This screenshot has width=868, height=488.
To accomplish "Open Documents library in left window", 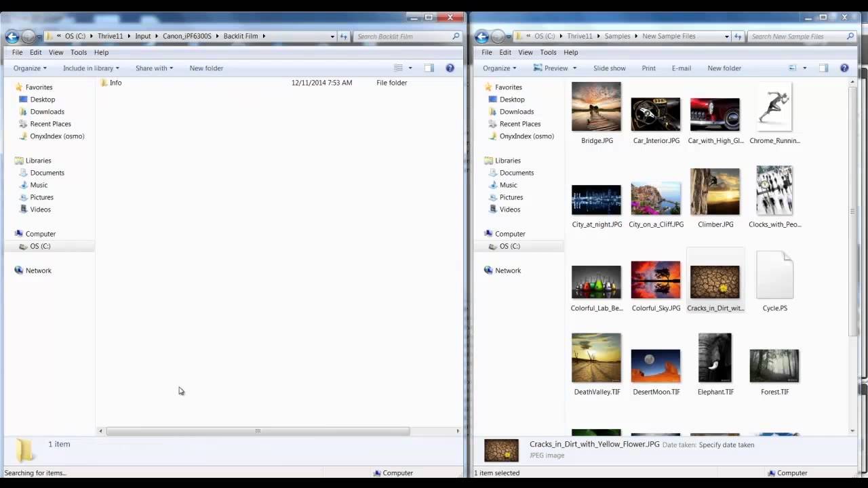I will click(x=47, y=173).
